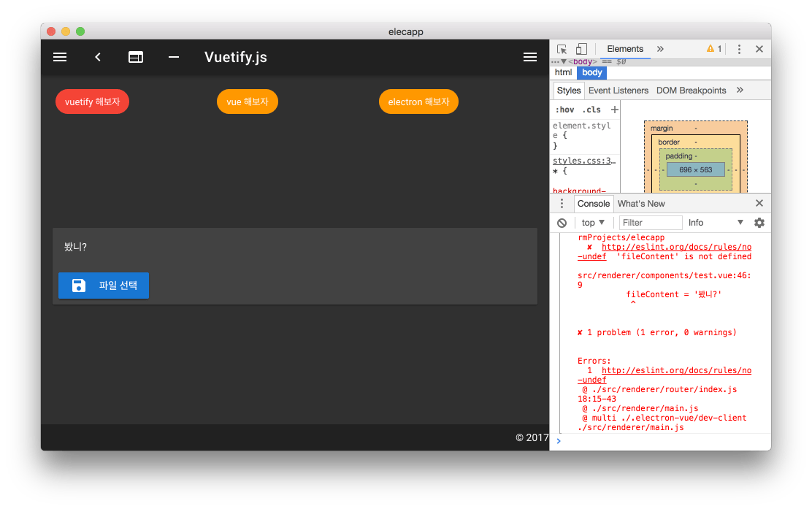Toggle the .cls class editor
Viewport: 812px width, 509px height.
click(x=591, y=110)
